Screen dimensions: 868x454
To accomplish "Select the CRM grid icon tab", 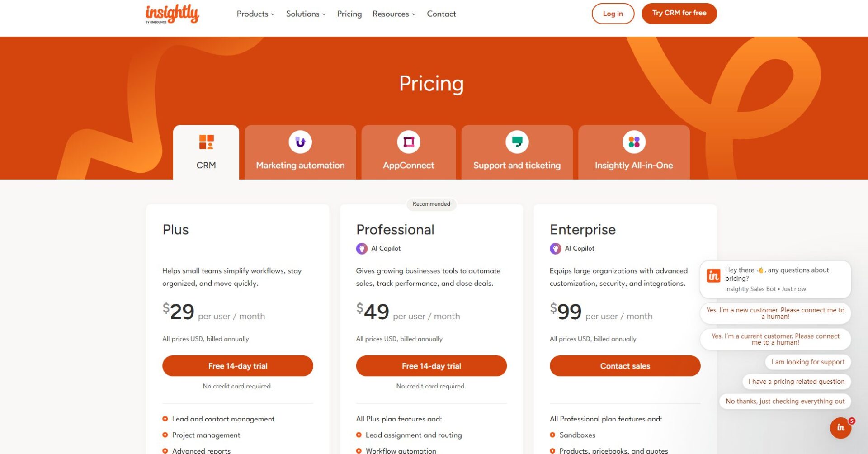I will click(x=206, y=142).
